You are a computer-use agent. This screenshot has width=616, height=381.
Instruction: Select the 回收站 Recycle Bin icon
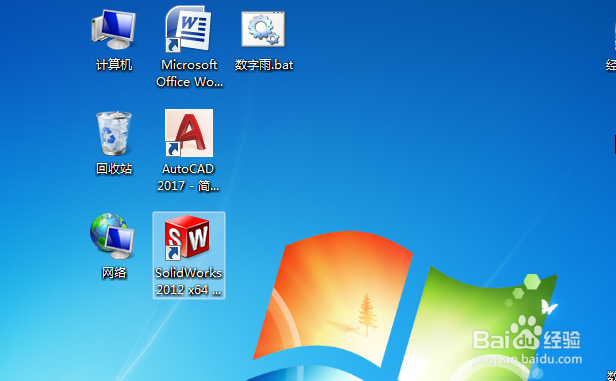tap(114, 133)
